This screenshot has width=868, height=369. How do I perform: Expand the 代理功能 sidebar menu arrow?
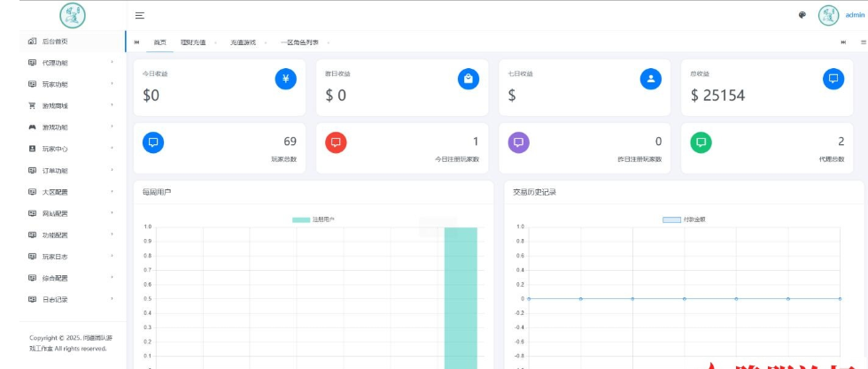point(112,62)
